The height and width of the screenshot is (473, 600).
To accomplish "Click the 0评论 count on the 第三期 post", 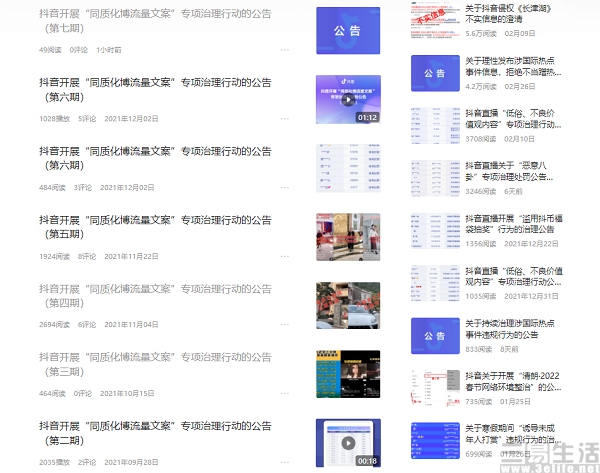I will click(83, 393).
